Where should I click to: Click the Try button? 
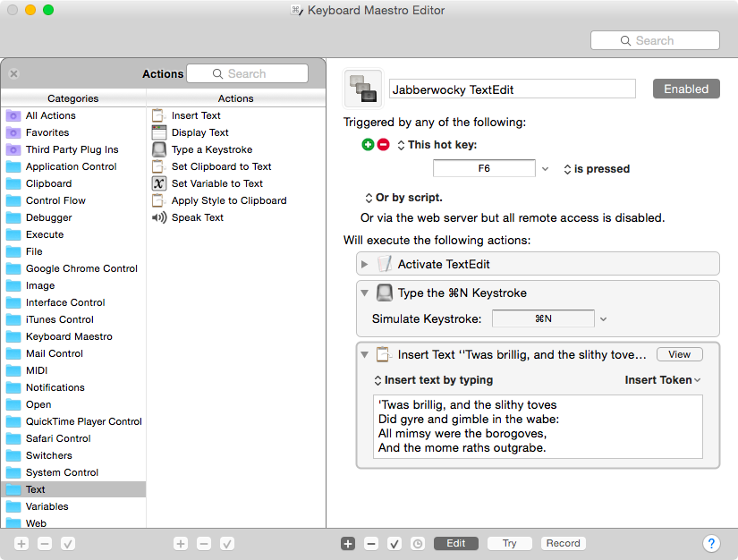(510, 543)
